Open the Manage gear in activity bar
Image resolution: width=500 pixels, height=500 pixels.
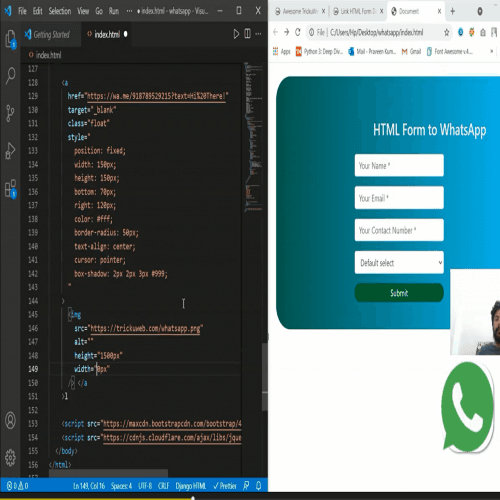[x=10, y=457]
